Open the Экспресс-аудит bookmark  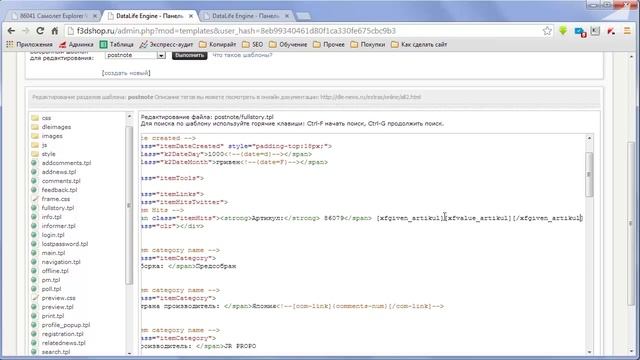167,44
